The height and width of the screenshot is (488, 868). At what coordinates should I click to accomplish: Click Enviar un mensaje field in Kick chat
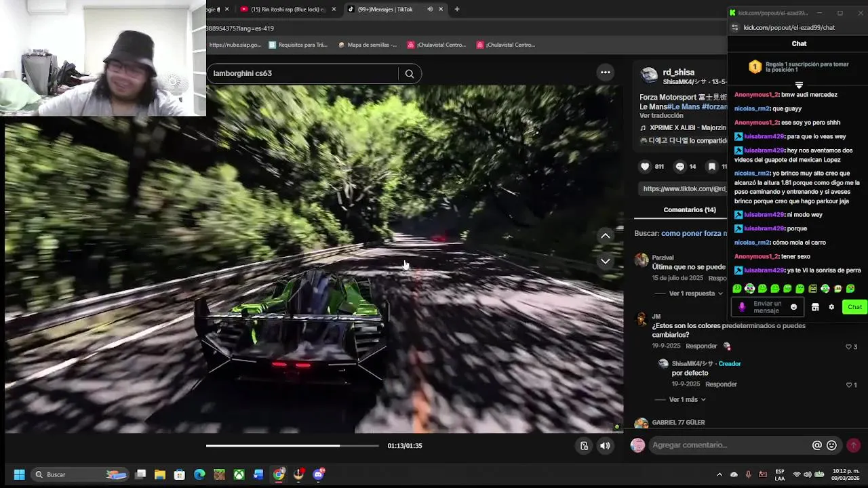click(x=767, y=307)
